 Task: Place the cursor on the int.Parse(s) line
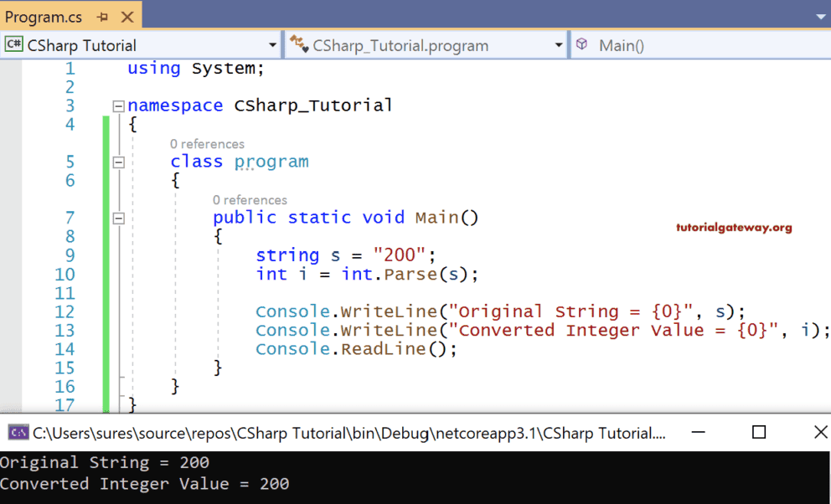click(369, 274)
